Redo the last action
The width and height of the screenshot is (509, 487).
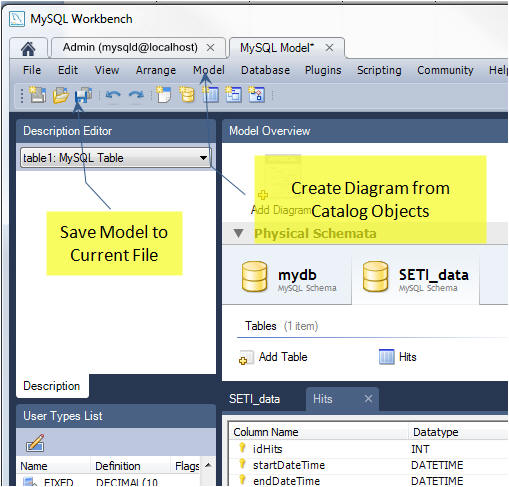[136, 95]
